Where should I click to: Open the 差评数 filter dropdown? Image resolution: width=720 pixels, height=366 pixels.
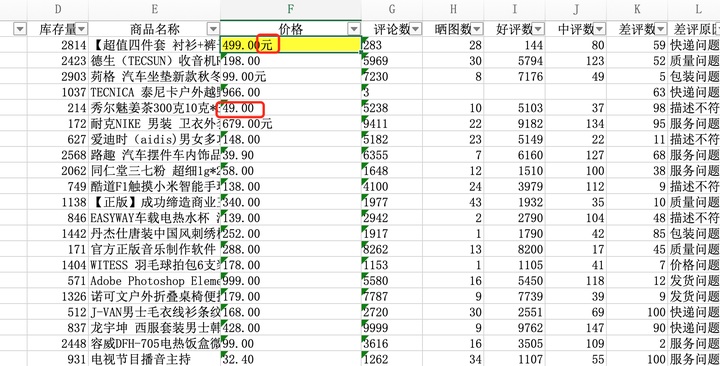[661, 29]
